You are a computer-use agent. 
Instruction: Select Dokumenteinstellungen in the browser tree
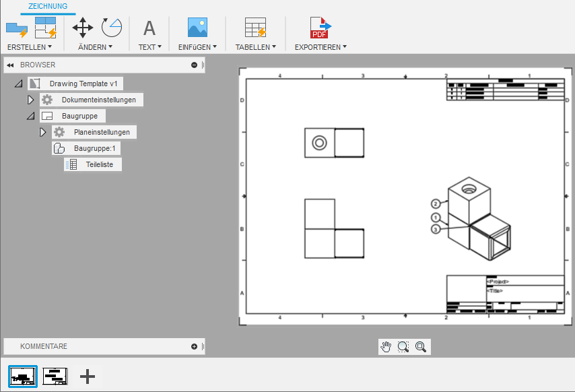click(99, 100)
